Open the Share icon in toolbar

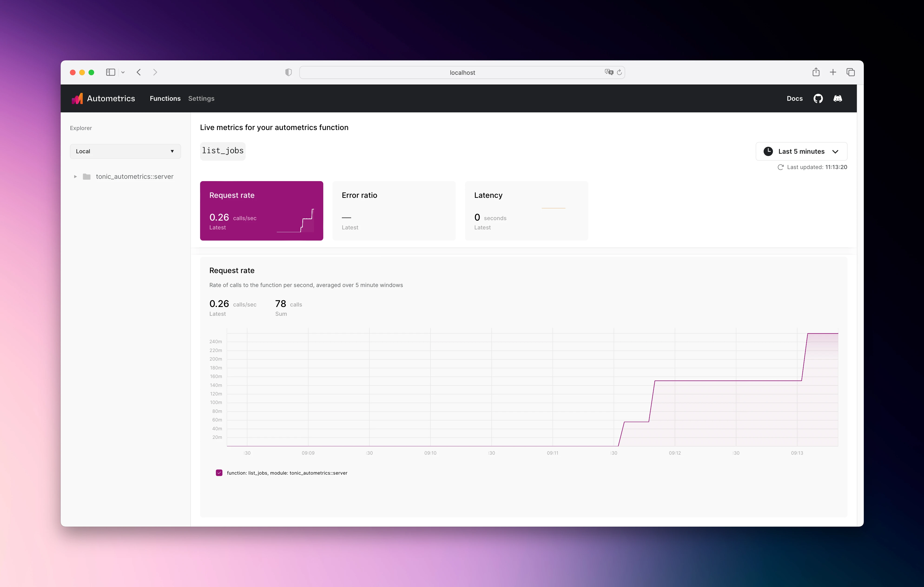coord(816,72)
